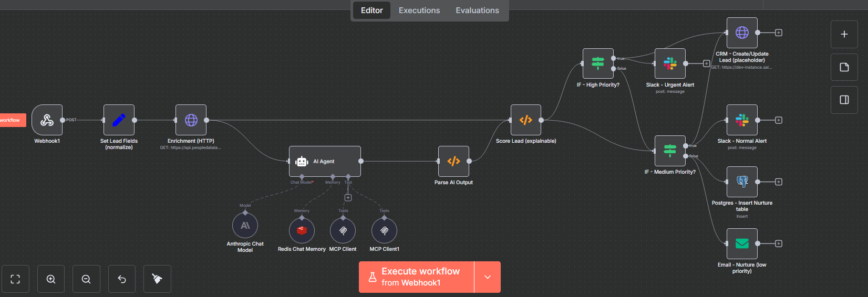
Task: Open the Score Lead (explainable) code node
Action: 525,120
